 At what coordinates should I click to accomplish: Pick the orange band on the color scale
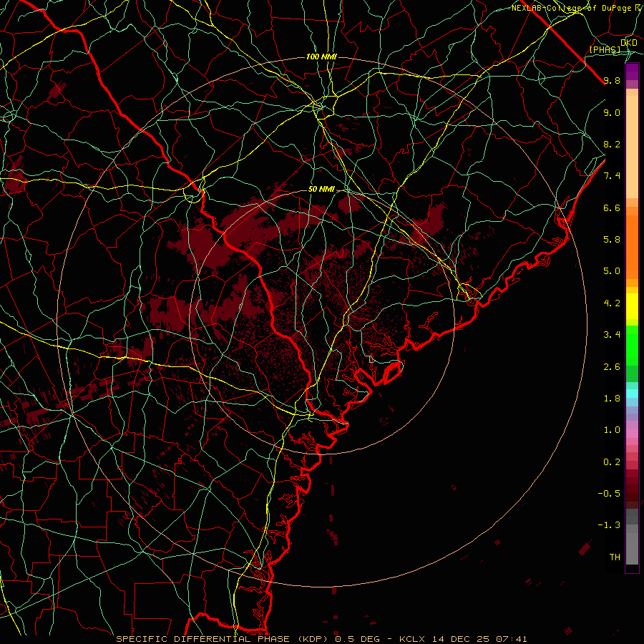tap(632, 248)
